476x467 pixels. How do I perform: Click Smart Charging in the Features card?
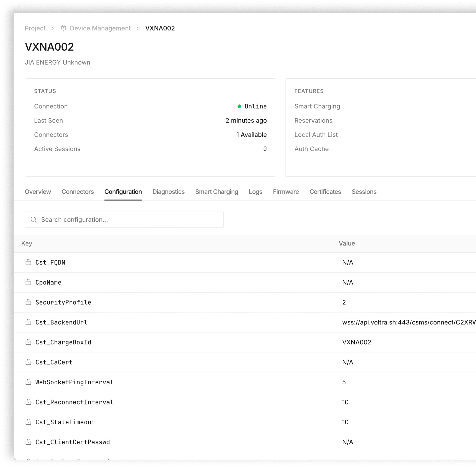(x=317, y=106)
